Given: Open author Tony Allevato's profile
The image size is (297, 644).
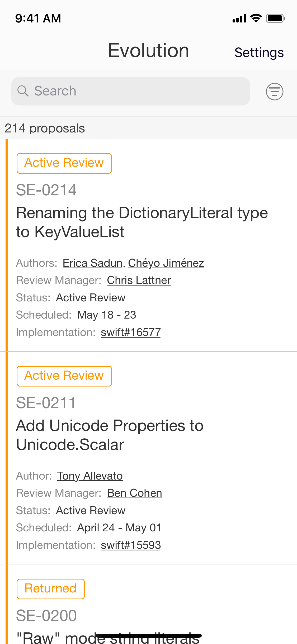Looking at the screenshot, I should tap(90, 476).
